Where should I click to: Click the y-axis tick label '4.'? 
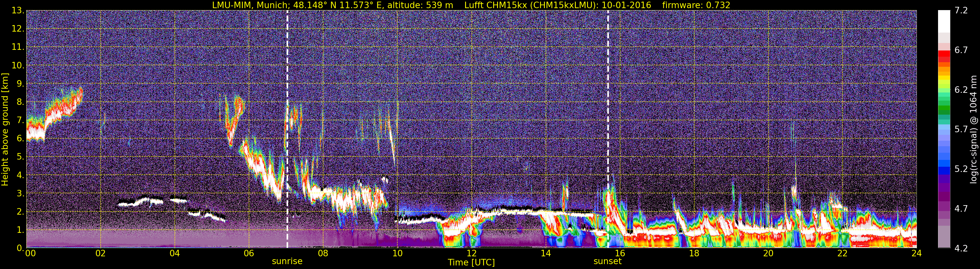20,175
